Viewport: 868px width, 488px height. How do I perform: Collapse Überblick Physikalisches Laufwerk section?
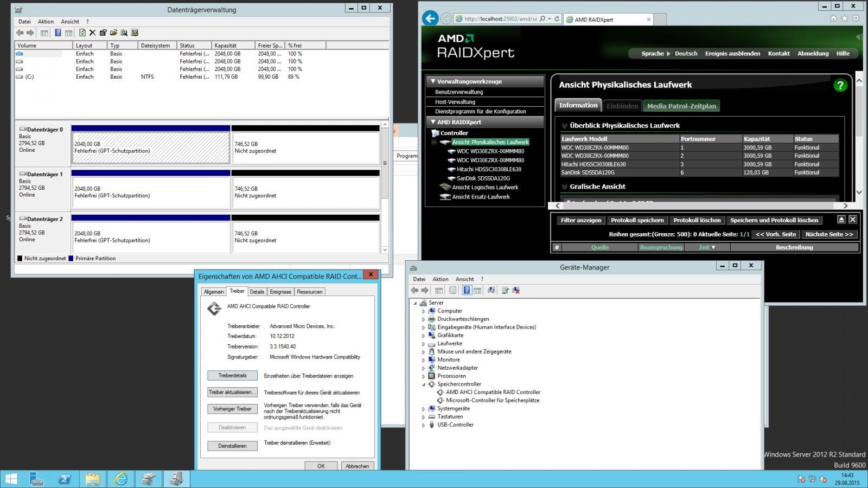[565, 126]
